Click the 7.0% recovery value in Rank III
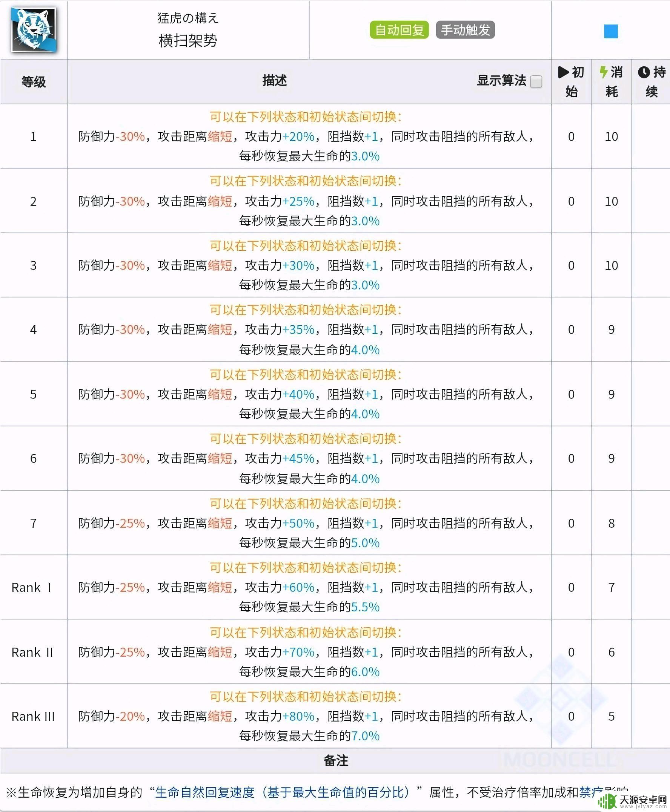This screenshot has width=670, height=812. (365, 735)
